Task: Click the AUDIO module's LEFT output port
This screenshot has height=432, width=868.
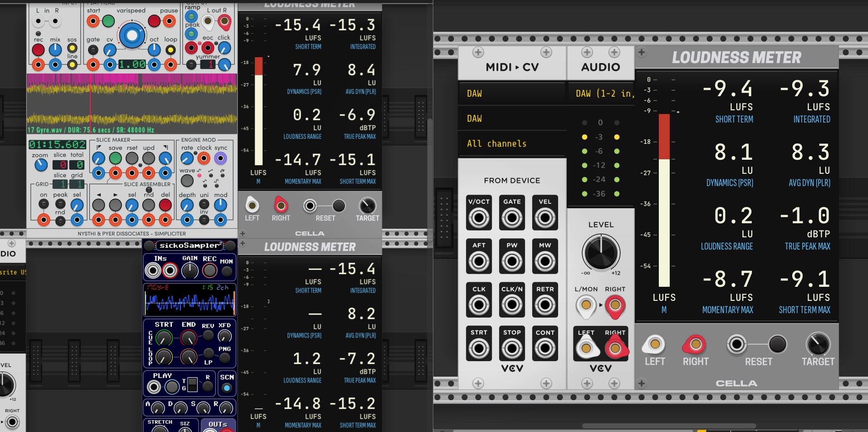Action: click(x=586, y=349)
